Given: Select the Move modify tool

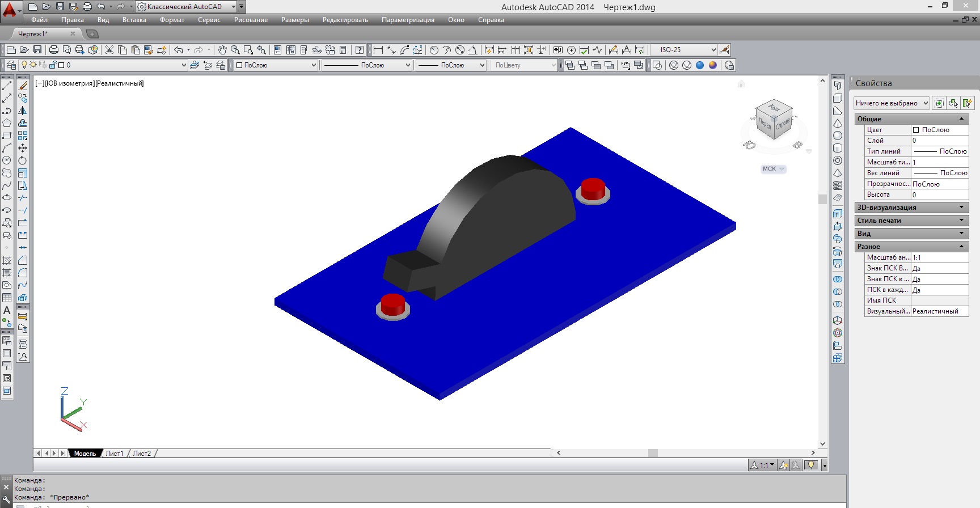Looking at the screenshot, I should pos(23,148).
